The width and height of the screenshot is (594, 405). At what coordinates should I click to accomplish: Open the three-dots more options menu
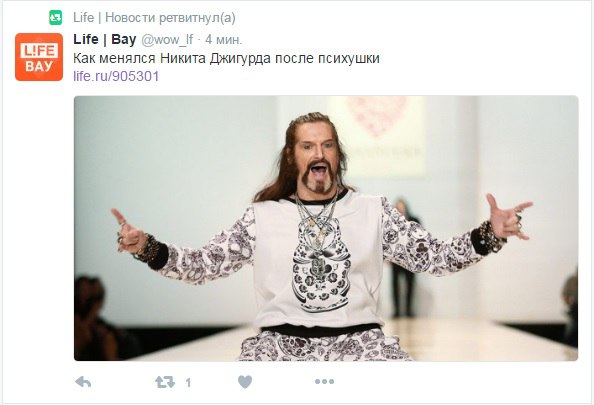(324, 382)
